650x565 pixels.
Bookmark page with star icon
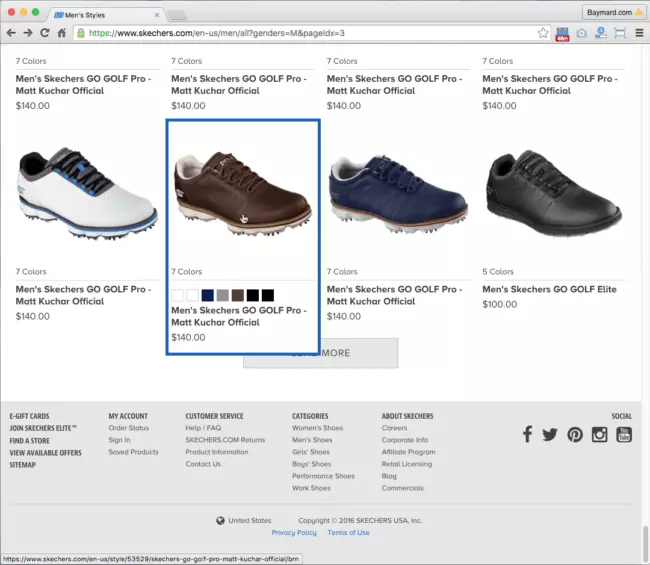point(543,33)
